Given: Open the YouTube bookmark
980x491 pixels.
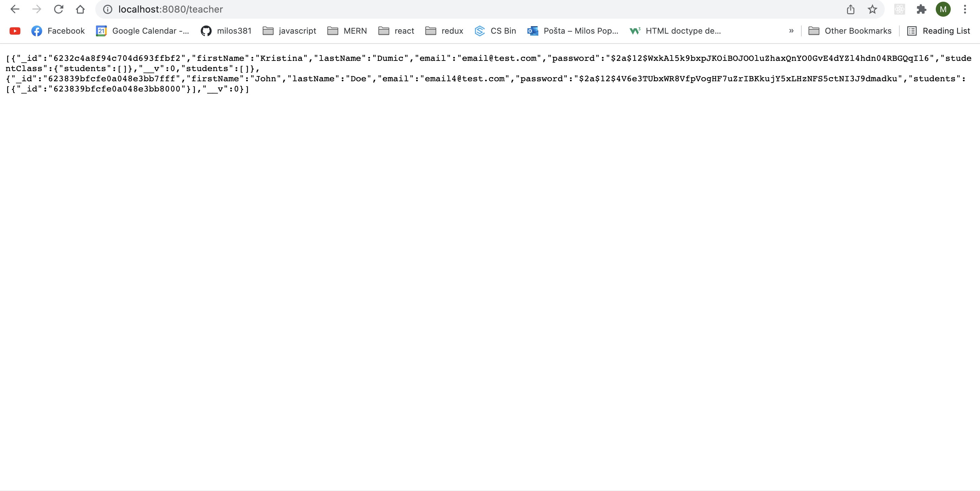Looking at the screenshot, I should (x=15, y=31).
